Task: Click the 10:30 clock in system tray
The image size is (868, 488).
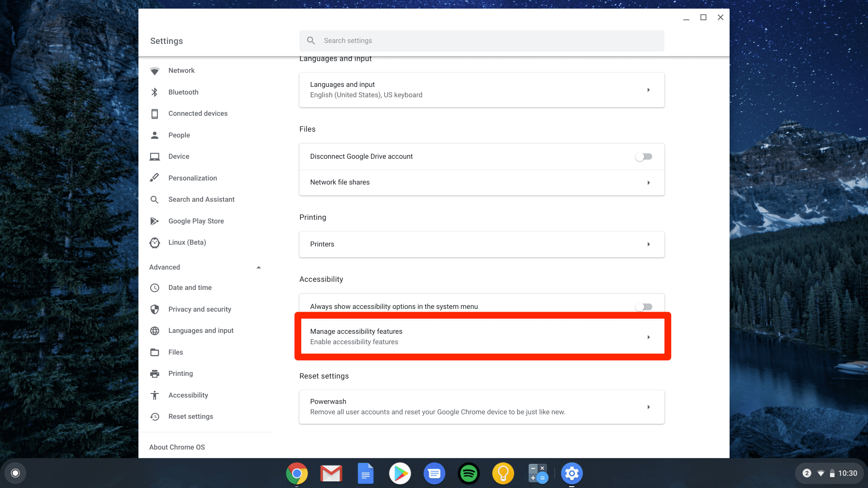Action: point(848,473)
